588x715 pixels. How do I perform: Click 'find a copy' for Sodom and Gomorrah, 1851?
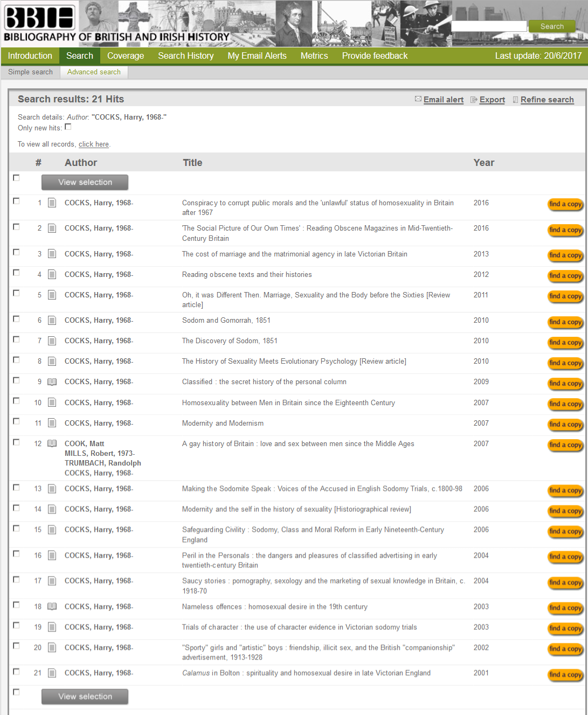coord(565,322)
